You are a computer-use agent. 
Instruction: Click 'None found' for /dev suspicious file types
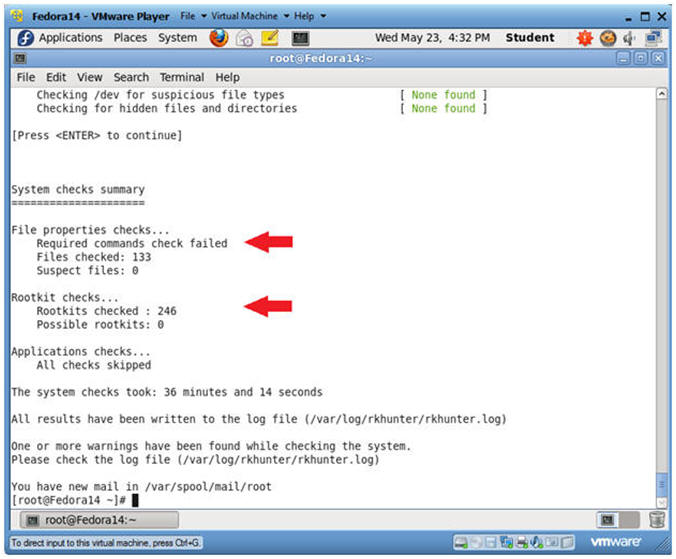443,95
